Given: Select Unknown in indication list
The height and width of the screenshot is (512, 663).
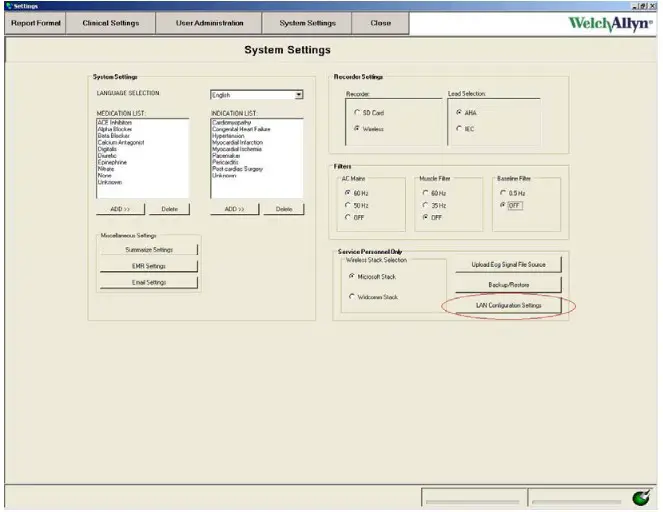Looking at the screenshot, I should 224,175.
